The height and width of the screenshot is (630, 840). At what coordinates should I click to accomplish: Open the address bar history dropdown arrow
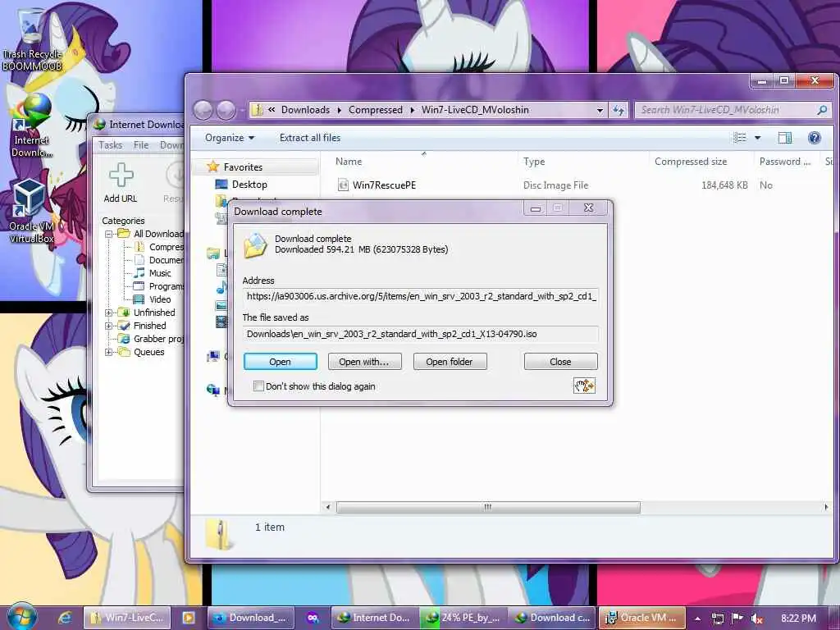click(x=600, y=111)
